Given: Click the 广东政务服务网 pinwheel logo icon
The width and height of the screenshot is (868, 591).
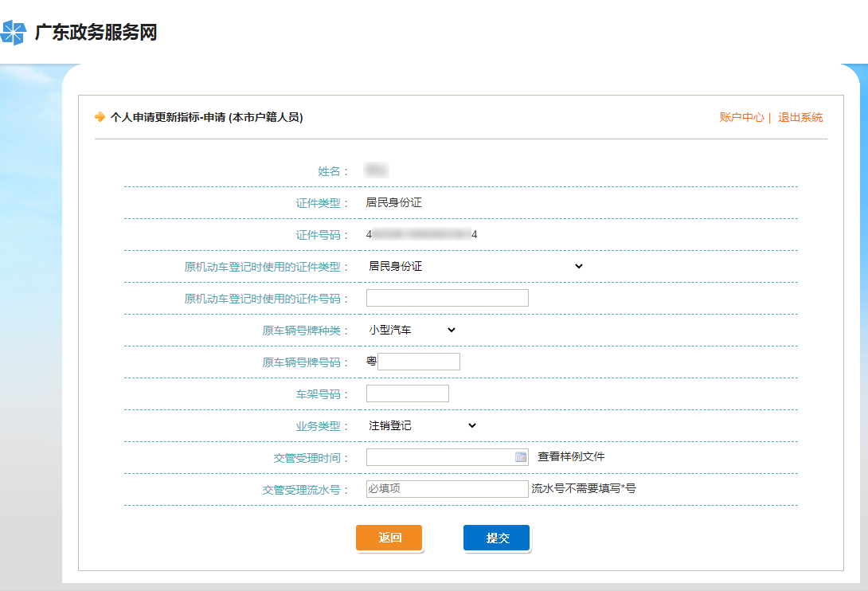Looking at the screenshot, I should tap(13, 33).
